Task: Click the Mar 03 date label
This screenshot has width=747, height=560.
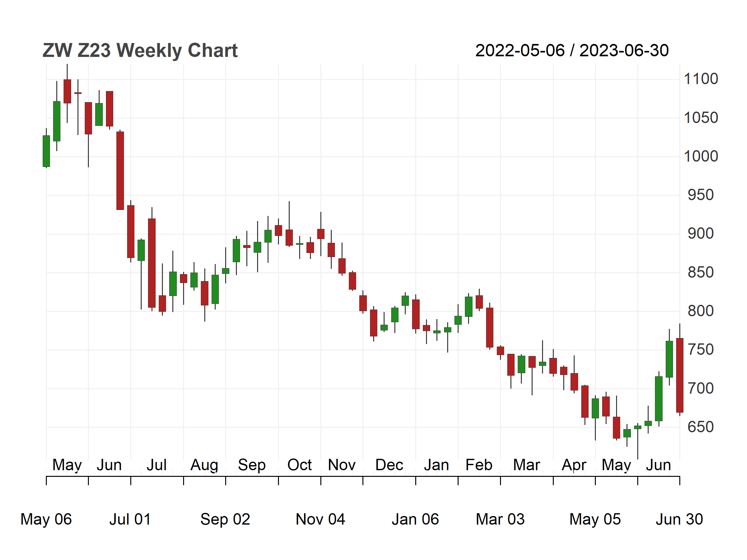Action: [500, 519]
